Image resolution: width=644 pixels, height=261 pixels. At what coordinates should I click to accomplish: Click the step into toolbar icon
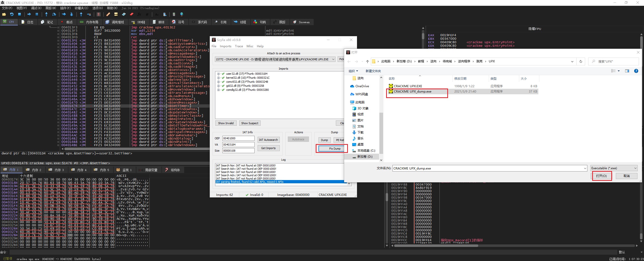tap(46, 15)
